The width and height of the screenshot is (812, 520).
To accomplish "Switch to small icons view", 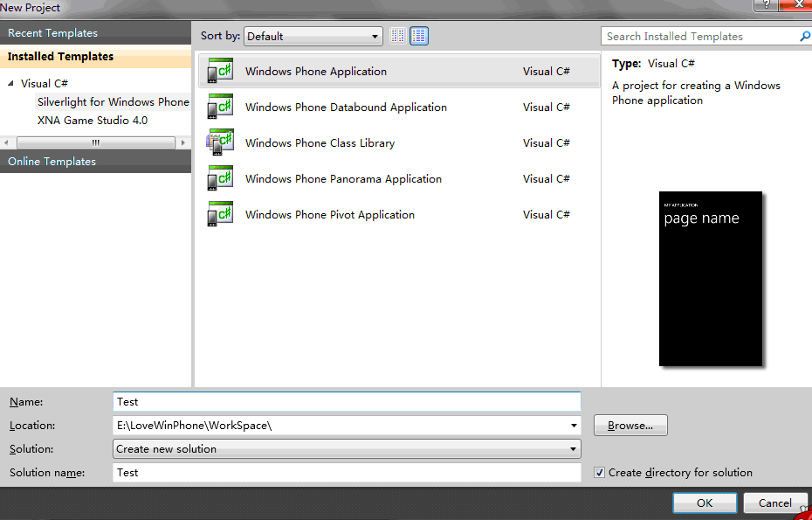I will pos(398,36).
